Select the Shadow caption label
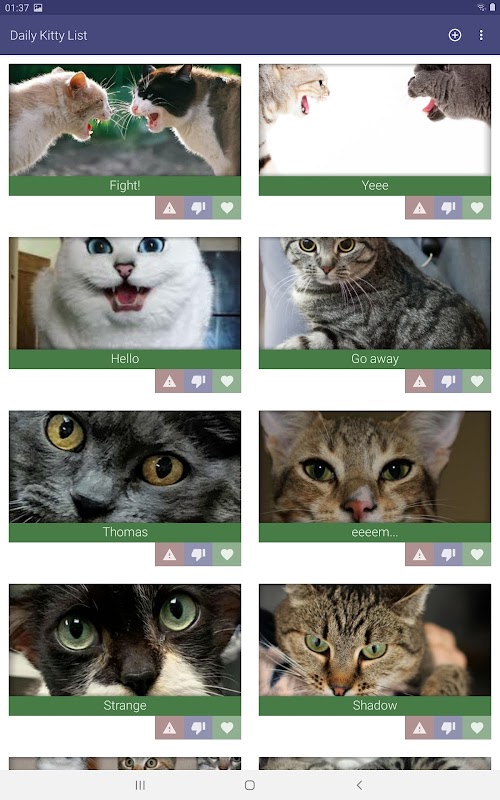The width and height of the screenshot is (500, 800). click(375, 706)
